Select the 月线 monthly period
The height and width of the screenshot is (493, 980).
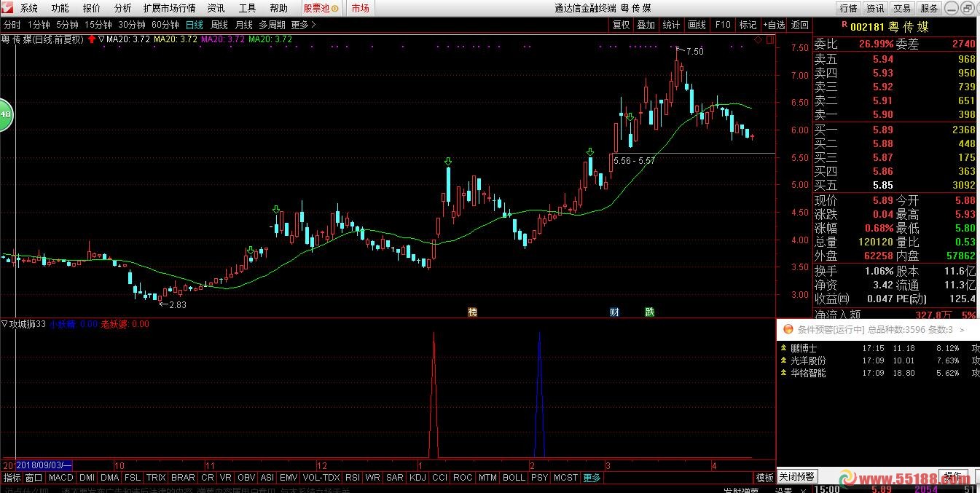(243, 25)
